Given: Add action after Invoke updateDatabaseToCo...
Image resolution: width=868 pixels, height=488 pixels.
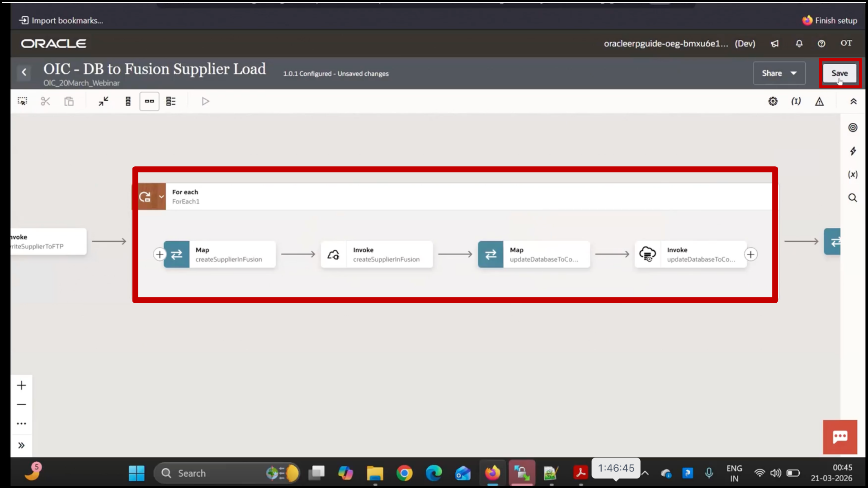Looking at the screenshot, I should [751, 254].
